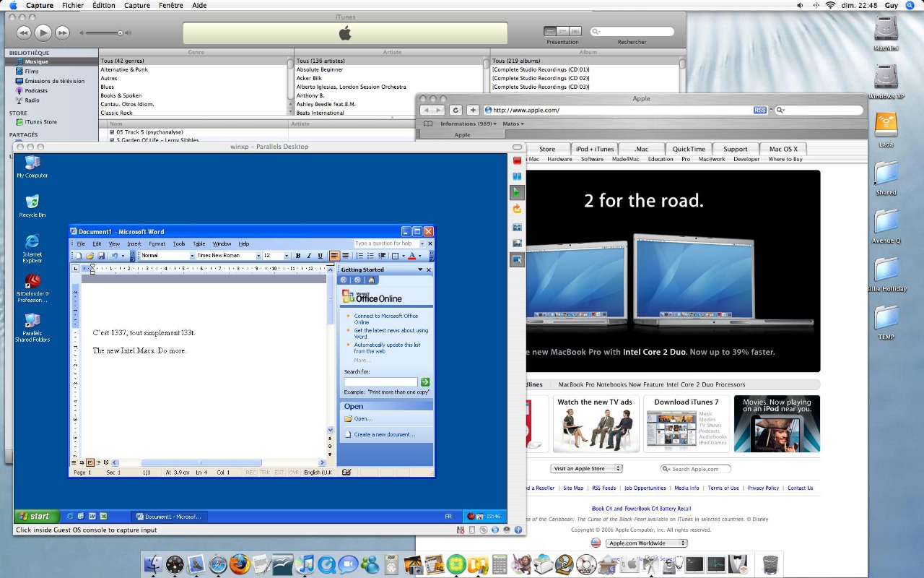Click 'Create a new document...' link
Screen dimensions: 924x578
coord(384,434)
